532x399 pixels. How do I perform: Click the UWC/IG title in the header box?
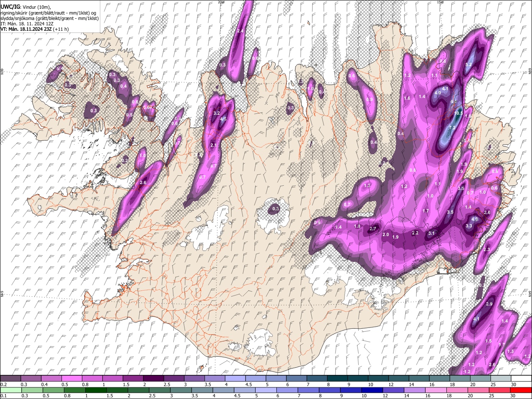(x=10, y=7)
